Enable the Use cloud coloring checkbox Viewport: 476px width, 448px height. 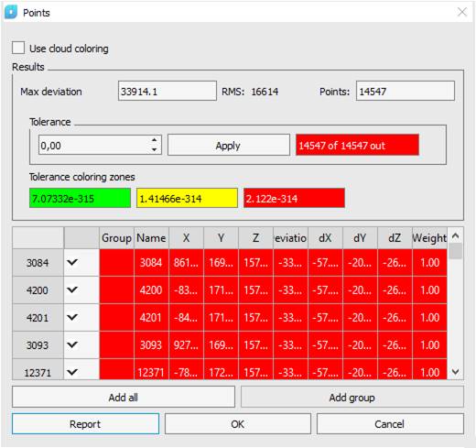(x=18, y=48)
